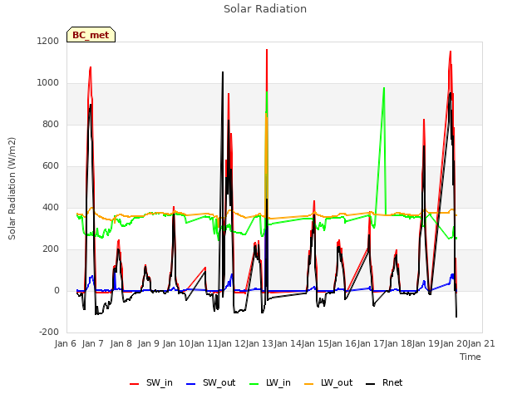Click the 1000 y-axis tick label

[x=48, y=83]
